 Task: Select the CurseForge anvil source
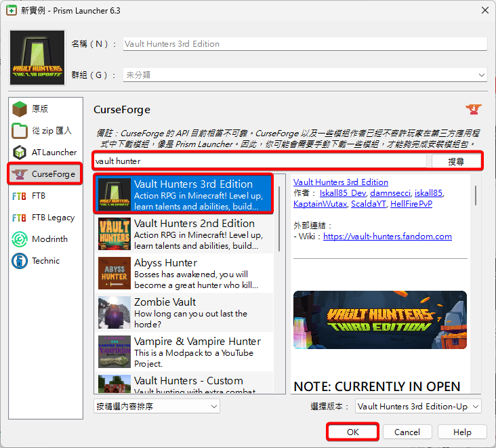(45, 174)
